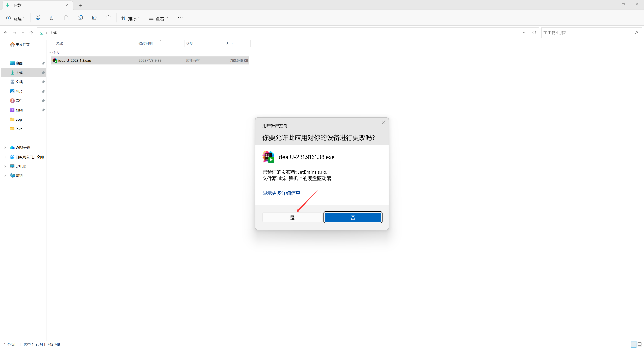Sort by 名称 column header
Image resolution: width=644 pixels, height=348 pixels.
coord(59,43)
